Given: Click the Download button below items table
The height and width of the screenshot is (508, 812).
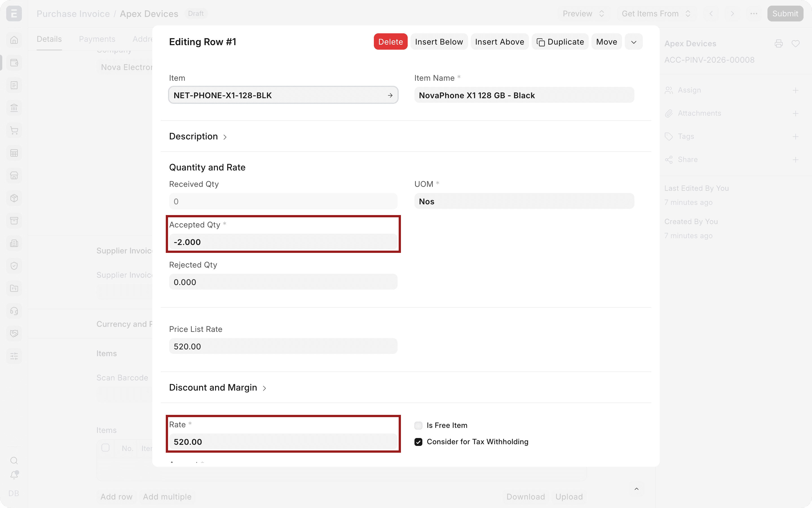Looking at the screenshot, I should pos(526,497).
